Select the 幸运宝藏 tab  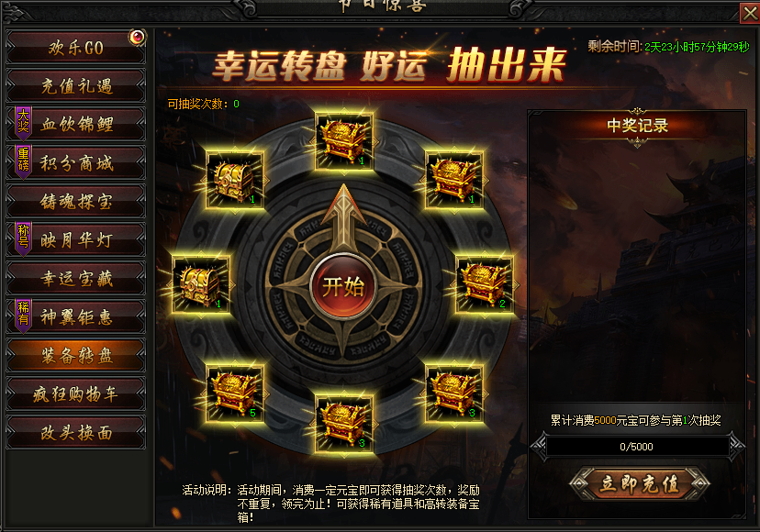point(75,278)
